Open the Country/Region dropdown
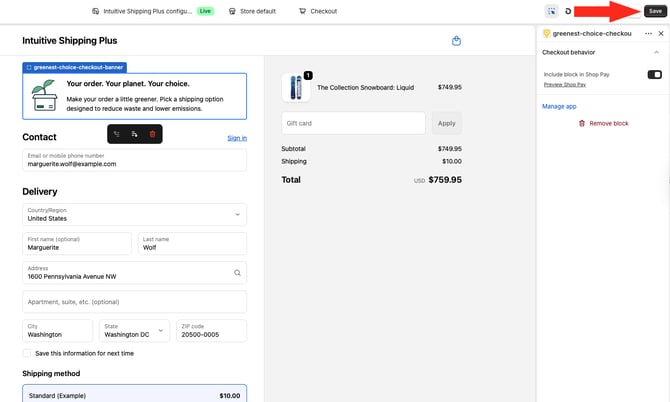This screenshot has height=402, width=670. (x=135, y=214)
